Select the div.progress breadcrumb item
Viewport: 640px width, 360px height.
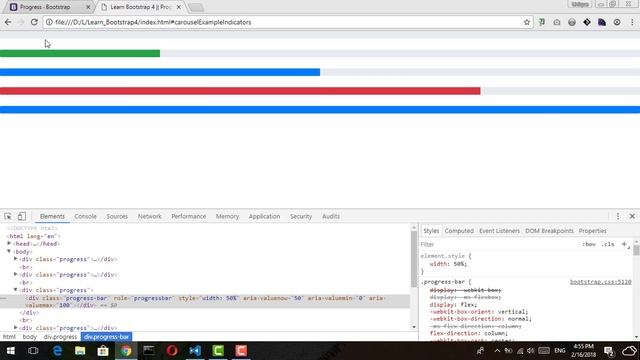[x=60, y=337]
